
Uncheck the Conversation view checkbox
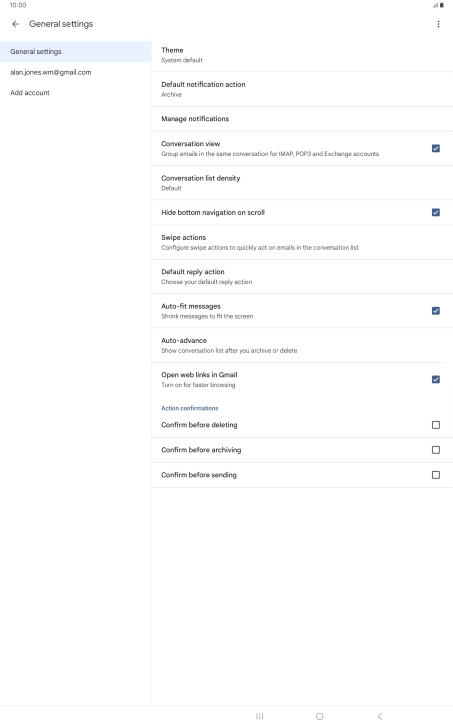coord(436,148)
